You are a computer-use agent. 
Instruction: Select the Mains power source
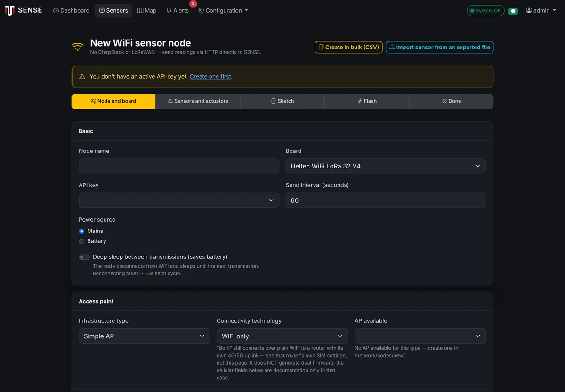point(81,231)
